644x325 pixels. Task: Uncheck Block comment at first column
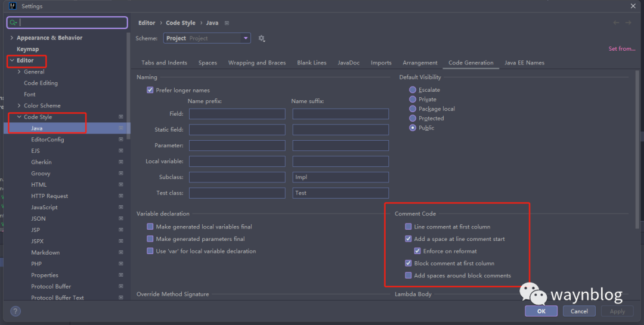pos(408,263)
